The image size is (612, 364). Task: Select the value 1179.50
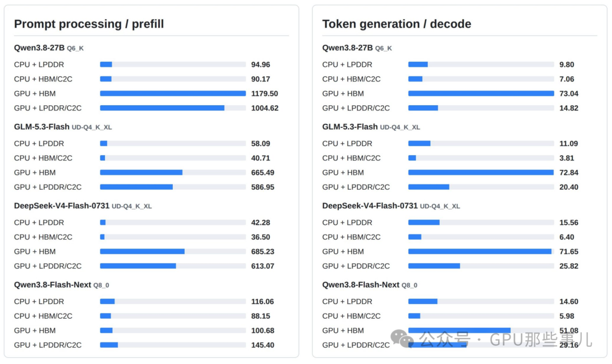(x=265, y=93)
